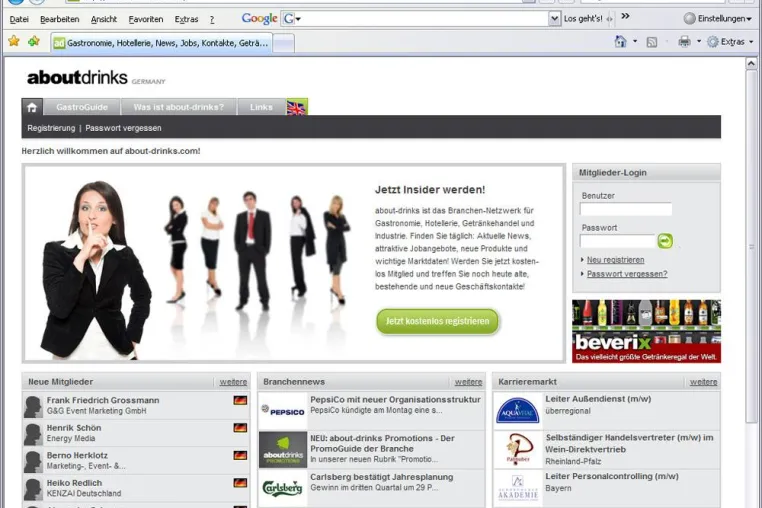Open the Datei menu
This screenshot has width=762, height=508.
click(19, 19)
